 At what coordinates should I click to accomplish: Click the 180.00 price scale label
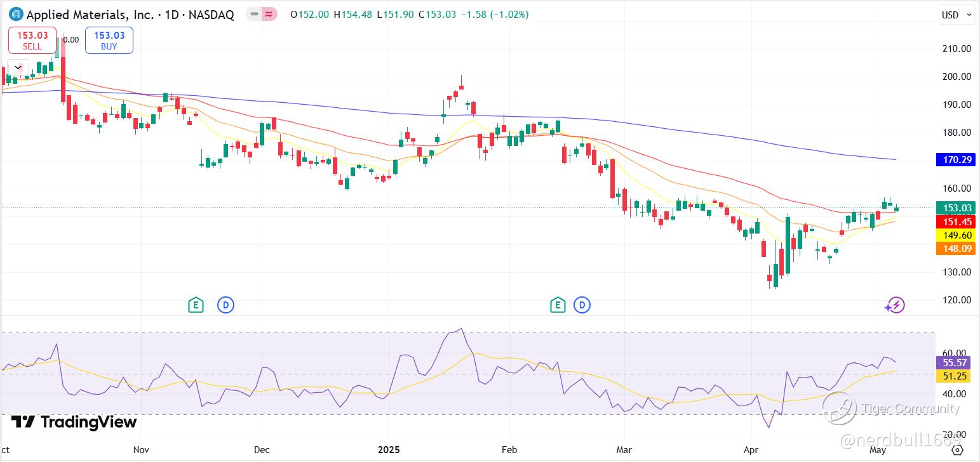coord(957,133)
